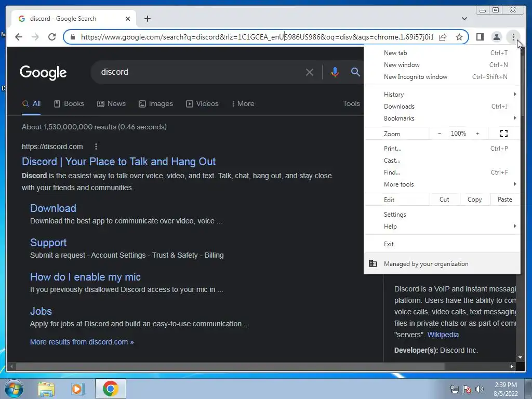Select Print... in the menu
This screenshot has height=399, width=532.
442,148
